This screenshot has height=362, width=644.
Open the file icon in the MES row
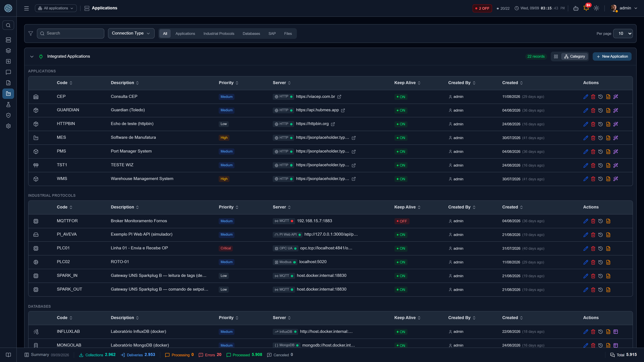pos(608,138)
